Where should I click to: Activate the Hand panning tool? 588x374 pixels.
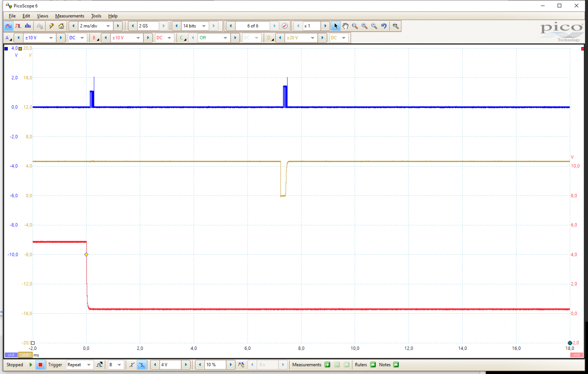click(345, 26)
